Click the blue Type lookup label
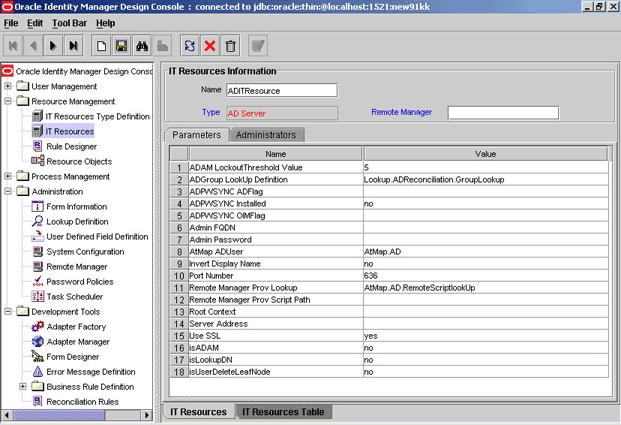 (211, 112)
